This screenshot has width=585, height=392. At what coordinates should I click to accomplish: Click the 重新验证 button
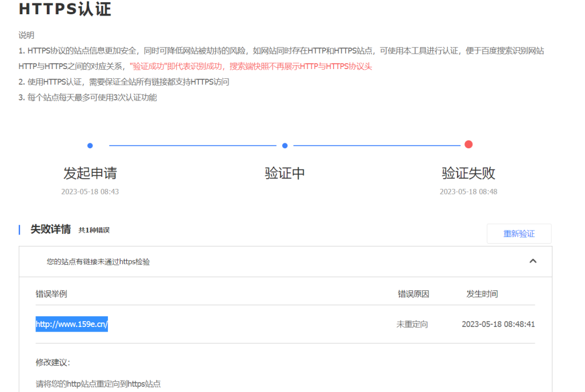[519, 234]
